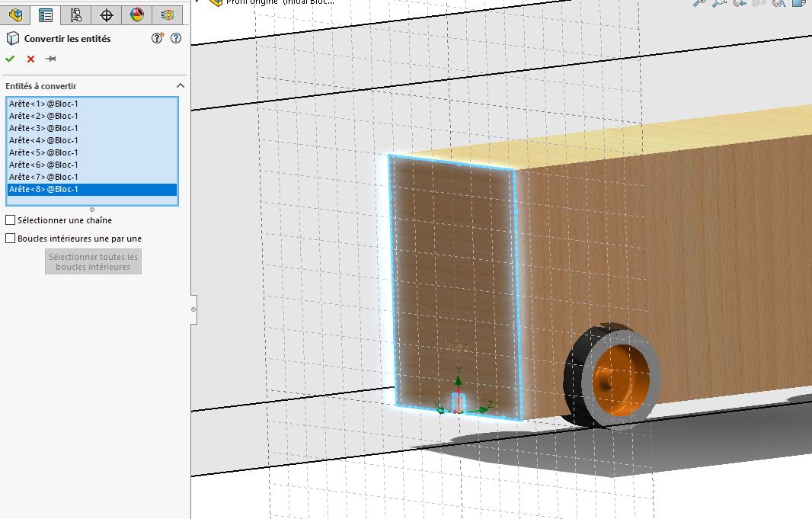Open the DisplayManager color ball tab
Screen dimensions: 812x519
(x=136, y=14)
